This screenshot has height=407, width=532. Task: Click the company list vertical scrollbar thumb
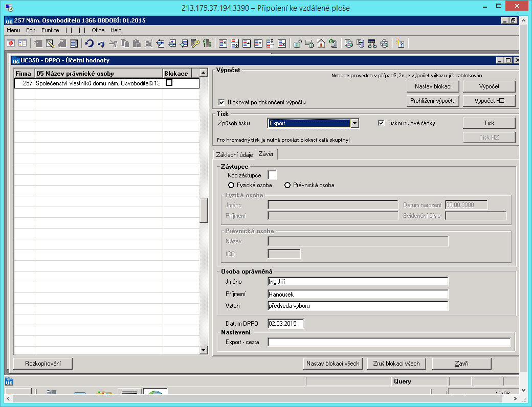pyautogui.click(x=204, y=210)
